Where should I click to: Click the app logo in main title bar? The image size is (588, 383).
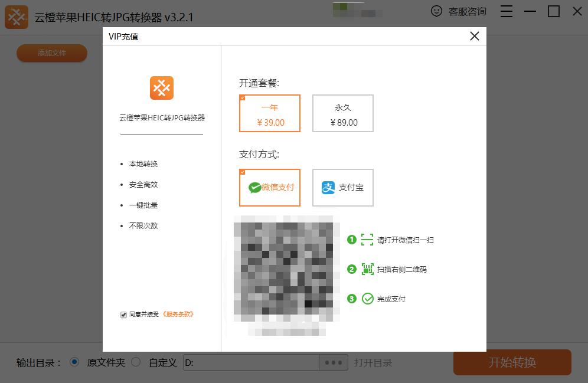[17, 17]
